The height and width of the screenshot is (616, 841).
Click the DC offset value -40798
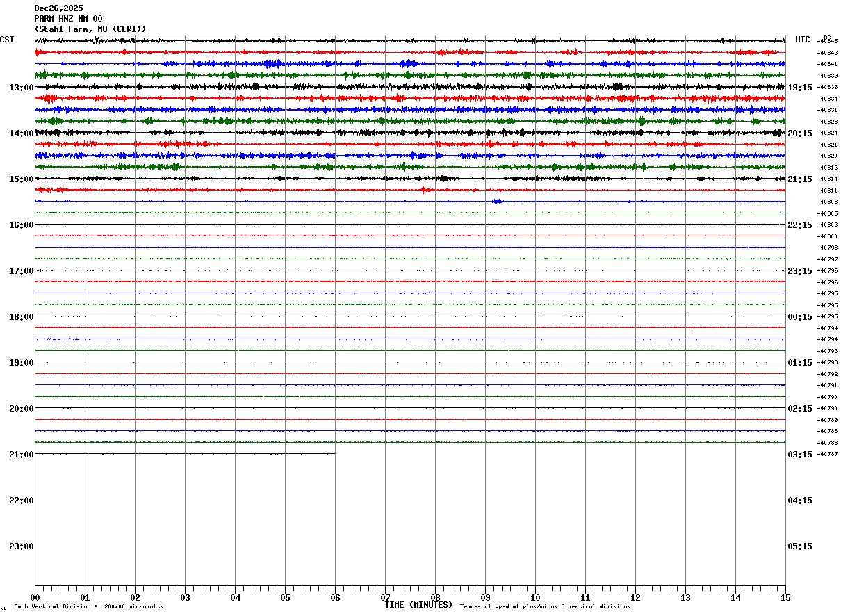827,248
